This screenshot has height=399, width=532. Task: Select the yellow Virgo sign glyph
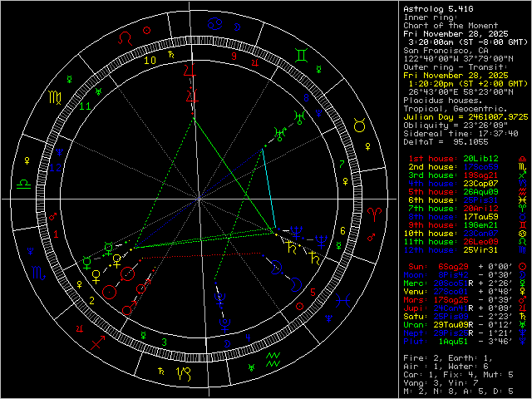point(54,97)
